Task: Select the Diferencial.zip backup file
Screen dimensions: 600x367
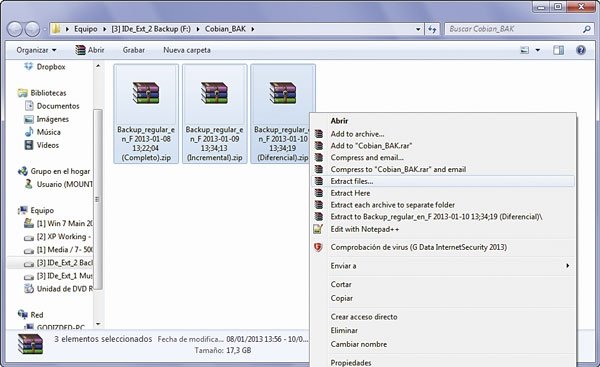Action: click(x=283, y=114)
